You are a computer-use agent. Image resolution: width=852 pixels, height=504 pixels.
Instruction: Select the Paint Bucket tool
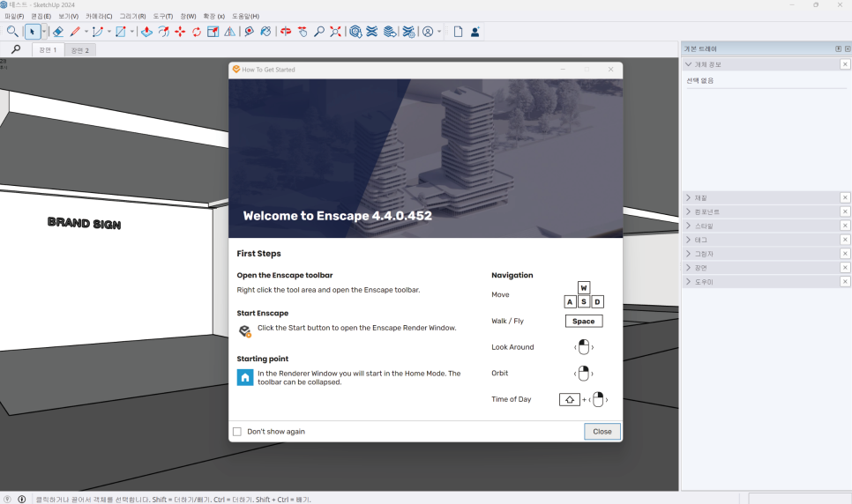click(265, 32)
